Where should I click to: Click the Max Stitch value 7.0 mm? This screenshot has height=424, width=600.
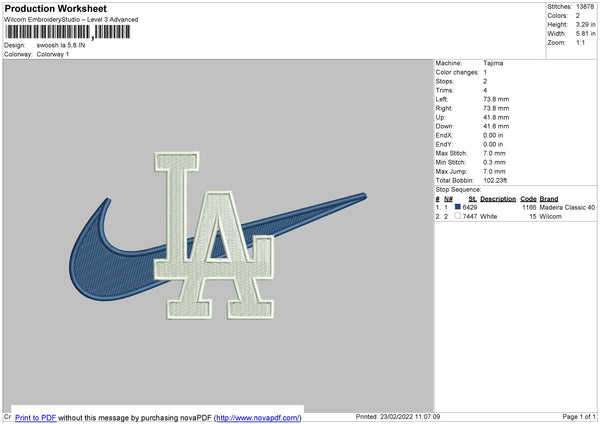(x=494, y=153)
